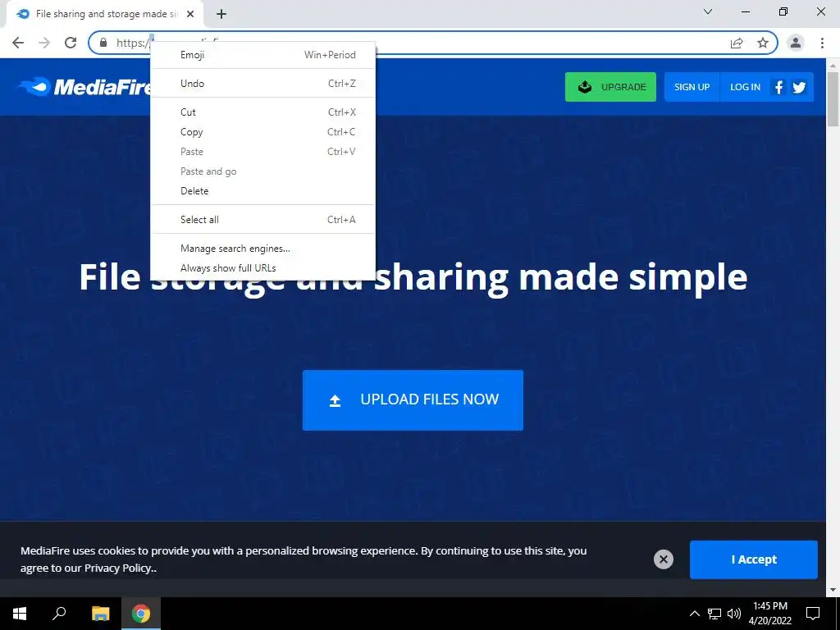
Task: Open the network tray icon
Action: pyautogui.click(x=714, y=614)
